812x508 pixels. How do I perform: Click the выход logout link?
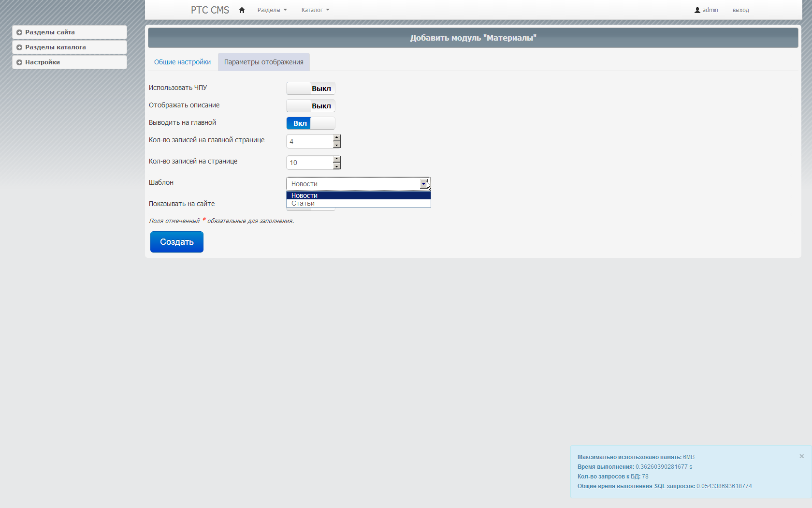pyautogui.click(x=740, y=10)
